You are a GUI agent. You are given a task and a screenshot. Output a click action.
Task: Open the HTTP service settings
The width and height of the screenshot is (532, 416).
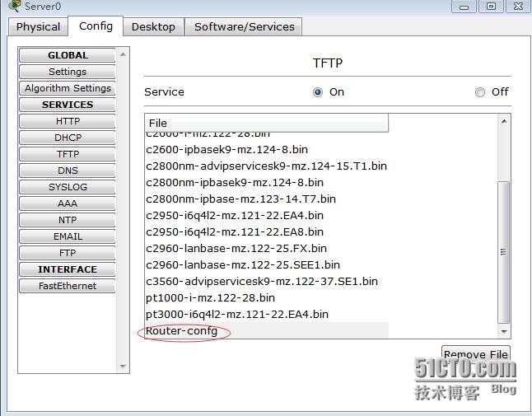68,121
